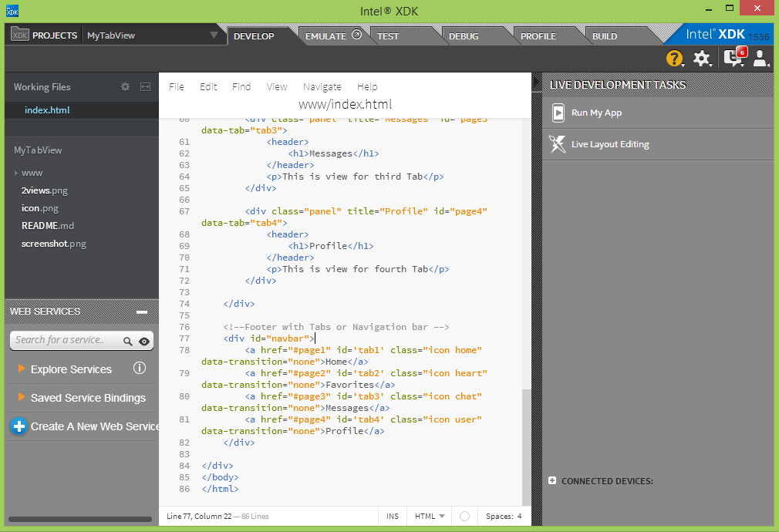Click split editor view icon
This screenshot has height=532, width=779.
pyautogui.click(x=145, y=87)
